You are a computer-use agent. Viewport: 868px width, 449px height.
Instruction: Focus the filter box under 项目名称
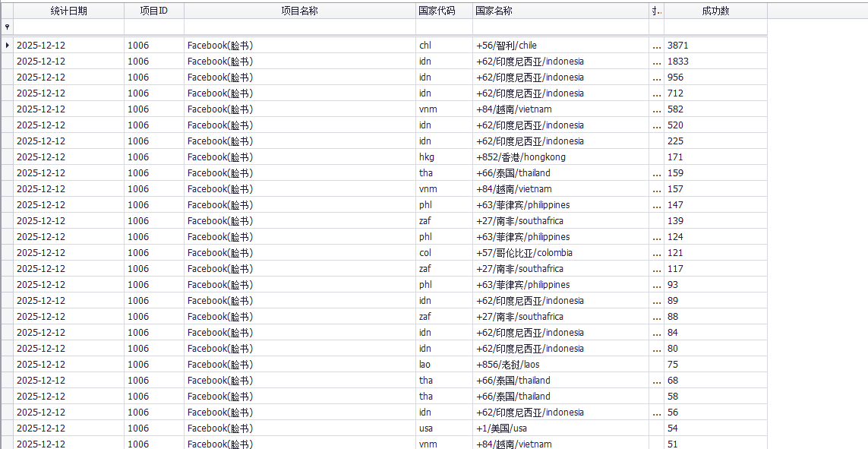300,27
